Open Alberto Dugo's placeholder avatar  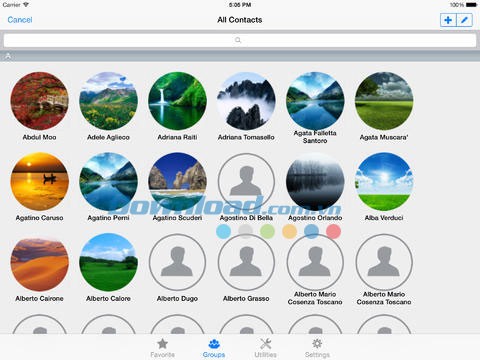[177, 262]
